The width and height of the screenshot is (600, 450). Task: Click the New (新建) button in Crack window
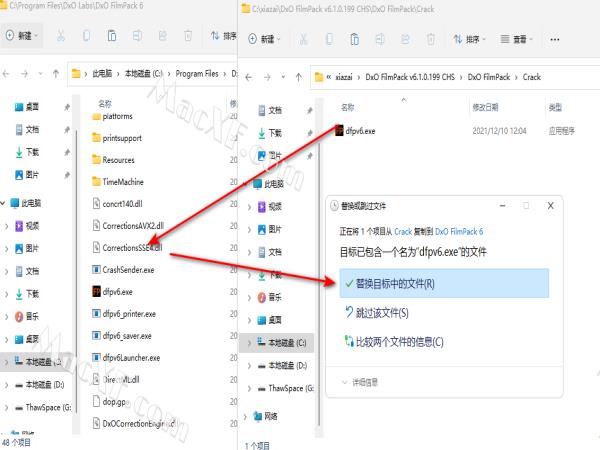[x=264, y=39]
